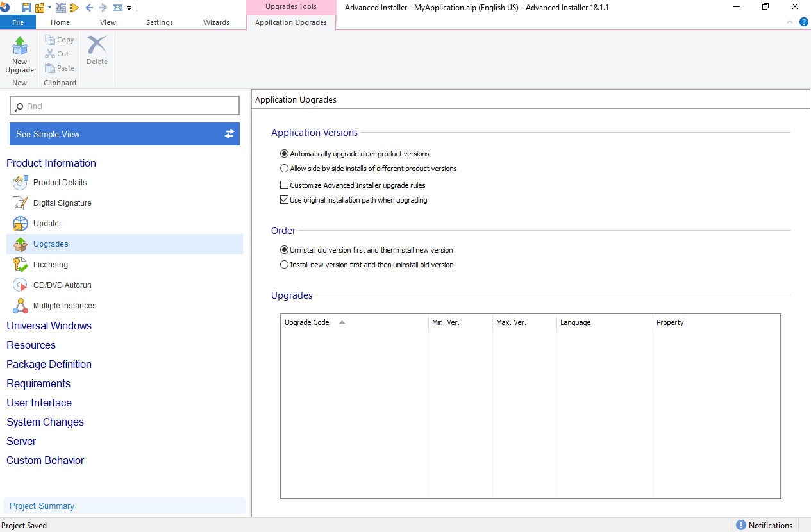The image size is (811, 532).
Task: Open the Digital Signature page label
Action: tap(62, 203)
